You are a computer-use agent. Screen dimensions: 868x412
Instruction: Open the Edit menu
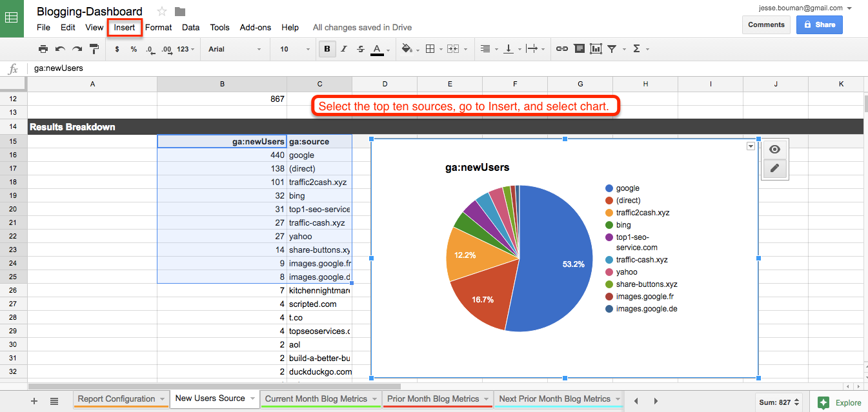pyautogui.click(x=68, y=27)
